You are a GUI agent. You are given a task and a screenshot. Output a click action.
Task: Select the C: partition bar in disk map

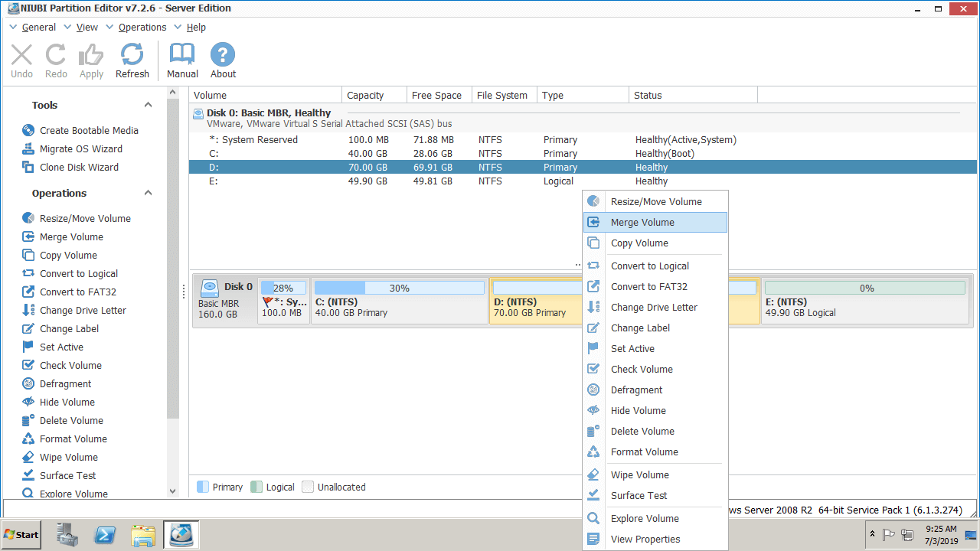coord(399,301)
